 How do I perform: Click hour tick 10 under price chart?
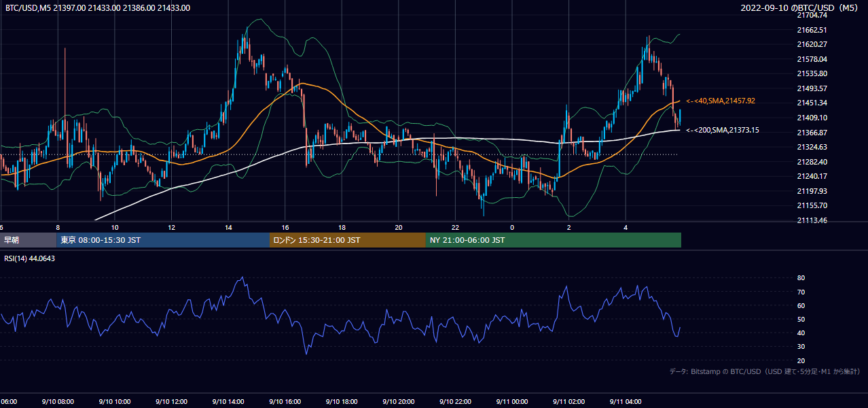pos(115,228)
